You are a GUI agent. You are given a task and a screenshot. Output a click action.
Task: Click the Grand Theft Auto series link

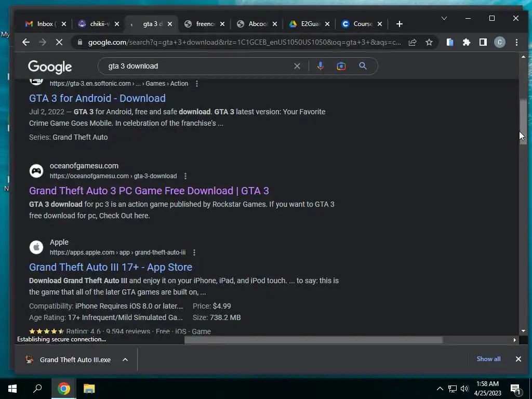[x=80, y=137]
